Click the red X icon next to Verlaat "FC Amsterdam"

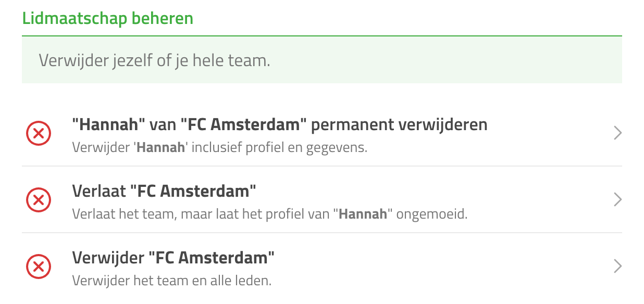tap(39, 200)
